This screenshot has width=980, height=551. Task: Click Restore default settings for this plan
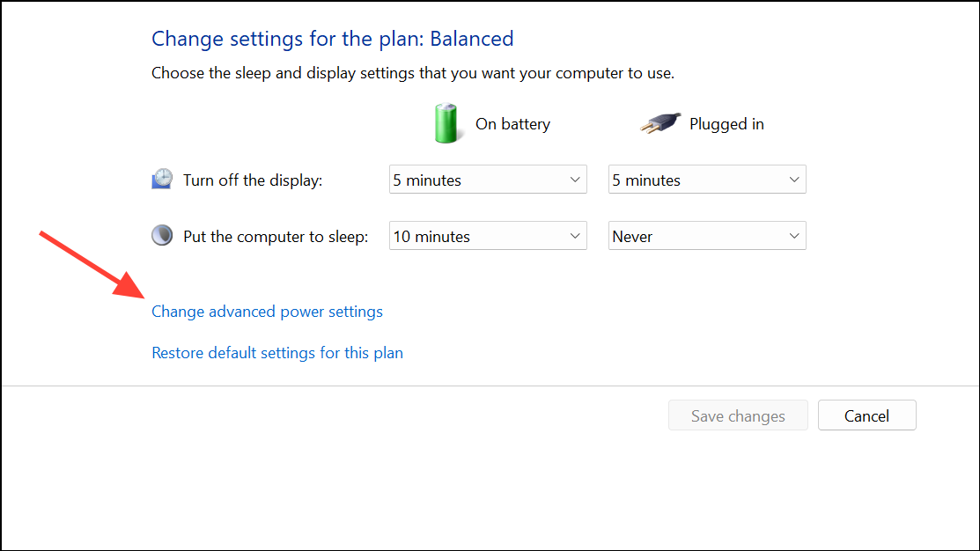coord(277,353)
